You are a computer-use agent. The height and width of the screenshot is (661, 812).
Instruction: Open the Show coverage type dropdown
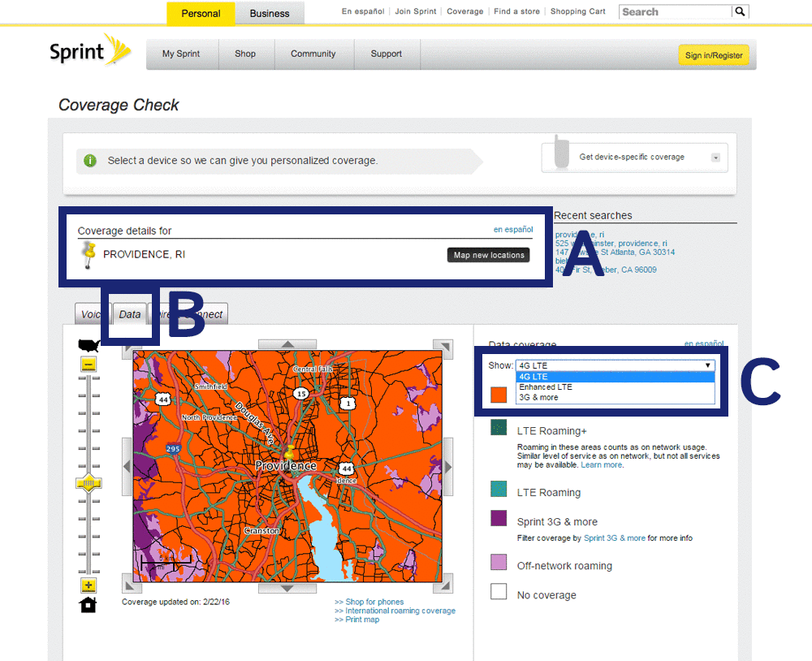[x=615, y=365]
